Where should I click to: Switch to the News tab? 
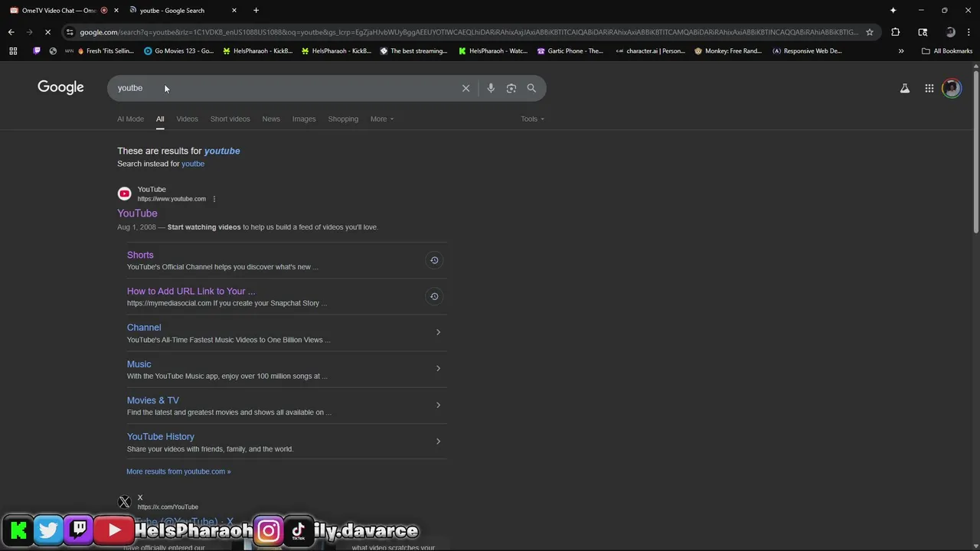pos(271,119)
